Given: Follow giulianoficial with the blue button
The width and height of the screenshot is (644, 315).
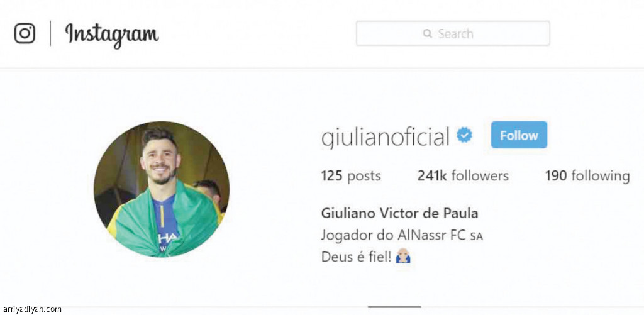Looking at the screenshot, I should click(519, 135).
